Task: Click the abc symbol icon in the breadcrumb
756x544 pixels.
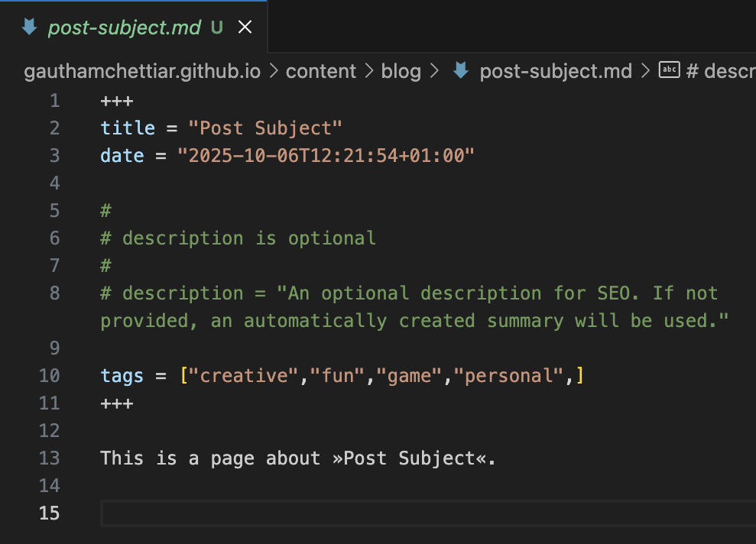Action: (670, 70)
